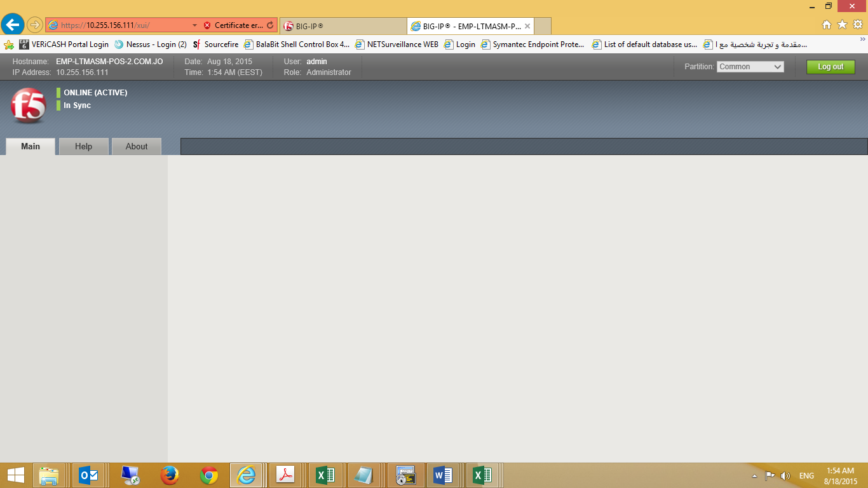Open the Notepad taskbar icon

pos(364,475)
